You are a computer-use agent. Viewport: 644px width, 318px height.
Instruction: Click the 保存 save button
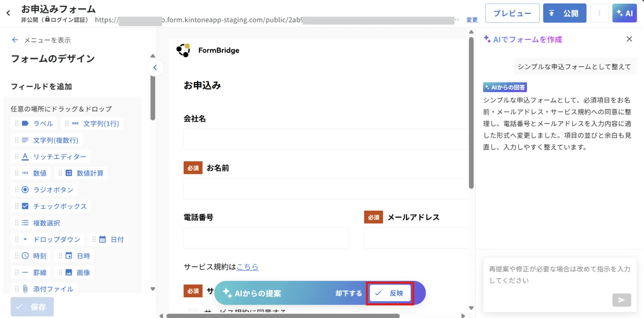[x=32, y=307]
